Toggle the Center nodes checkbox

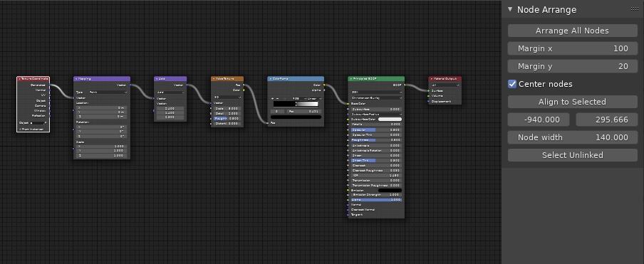pos(512,84)
